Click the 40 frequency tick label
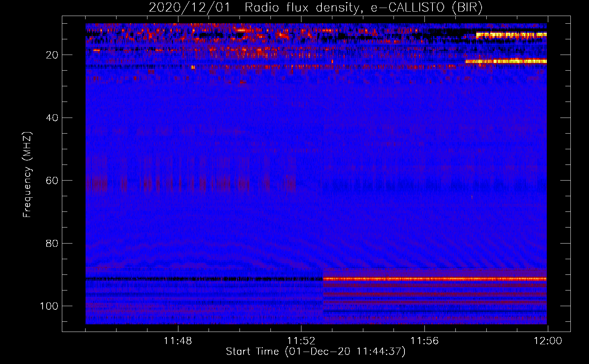Screen dimensions: 589x364 52,118
